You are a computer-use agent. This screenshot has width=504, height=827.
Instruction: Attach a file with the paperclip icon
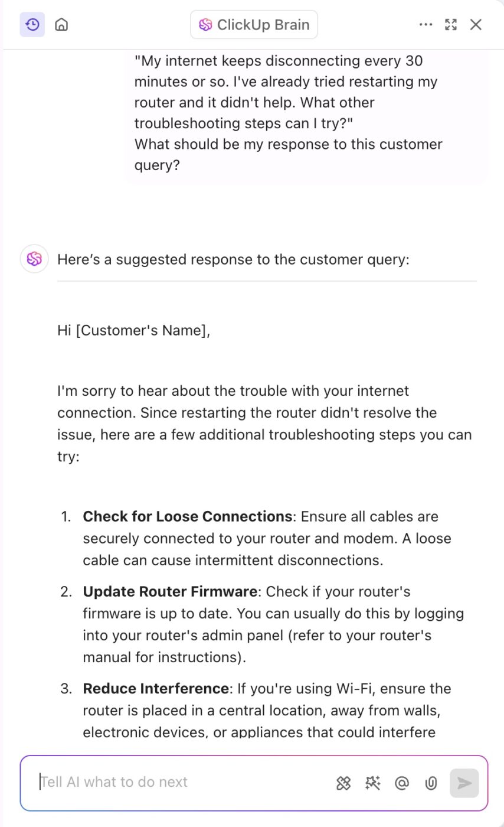coord(431,783)
